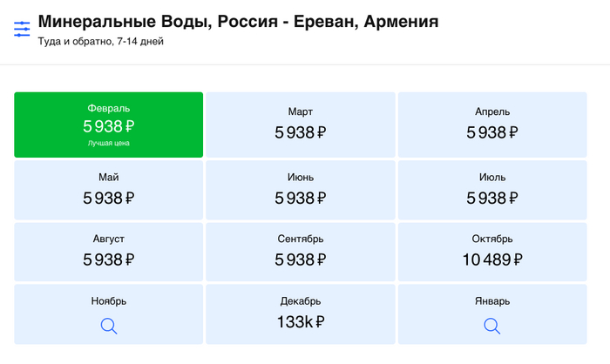610x364 pixels.
Task: Select the Май month tile
Action: pyautogui.click(x=109, y=189)
